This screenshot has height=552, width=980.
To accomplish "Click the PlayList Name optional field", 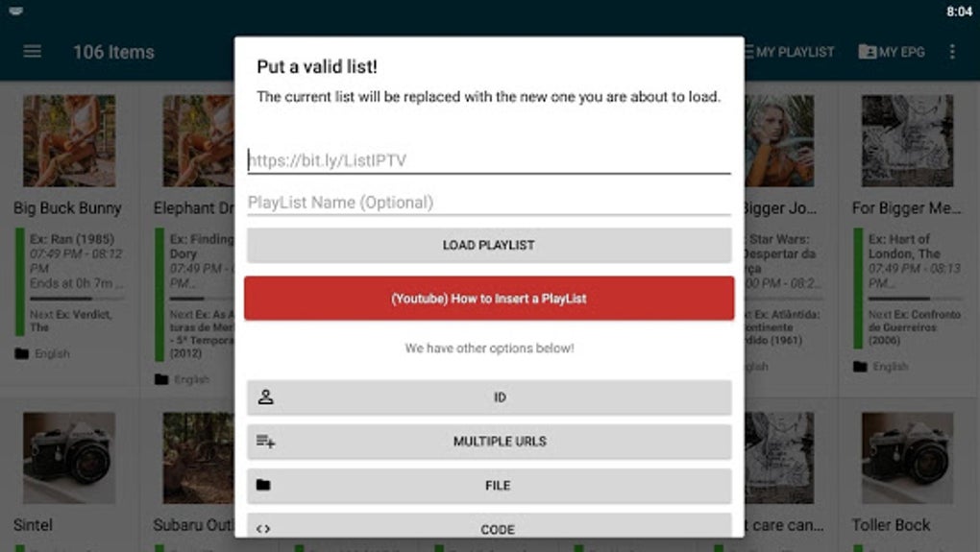I will (489, 203).
